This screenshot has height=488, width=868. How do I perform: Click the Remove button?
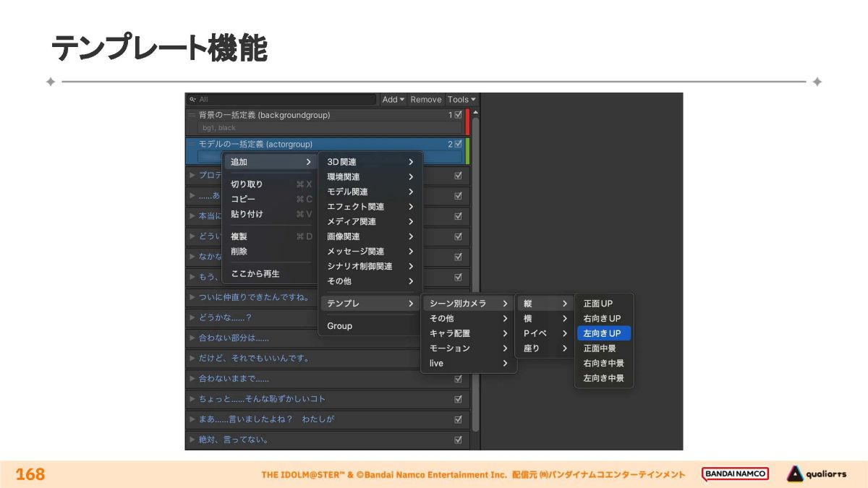click(x=426, y=100)
